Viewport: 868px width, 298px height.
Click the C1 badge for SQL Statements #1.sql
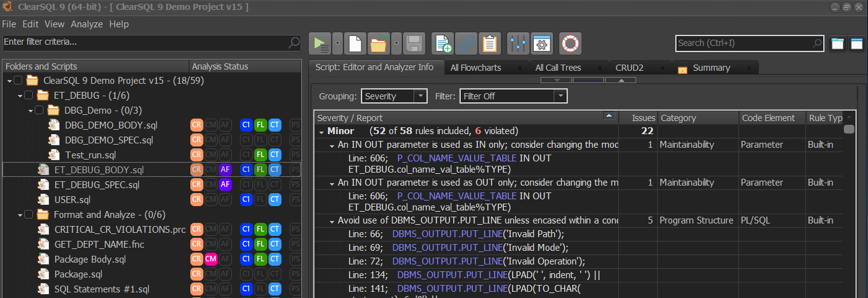click(x=246, y=289)
